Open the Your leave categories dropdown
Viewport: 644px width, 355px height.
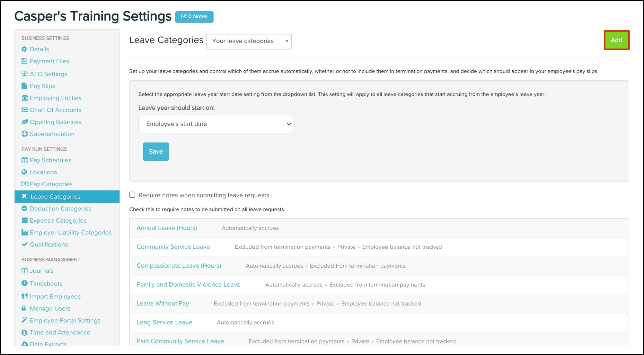249,41
